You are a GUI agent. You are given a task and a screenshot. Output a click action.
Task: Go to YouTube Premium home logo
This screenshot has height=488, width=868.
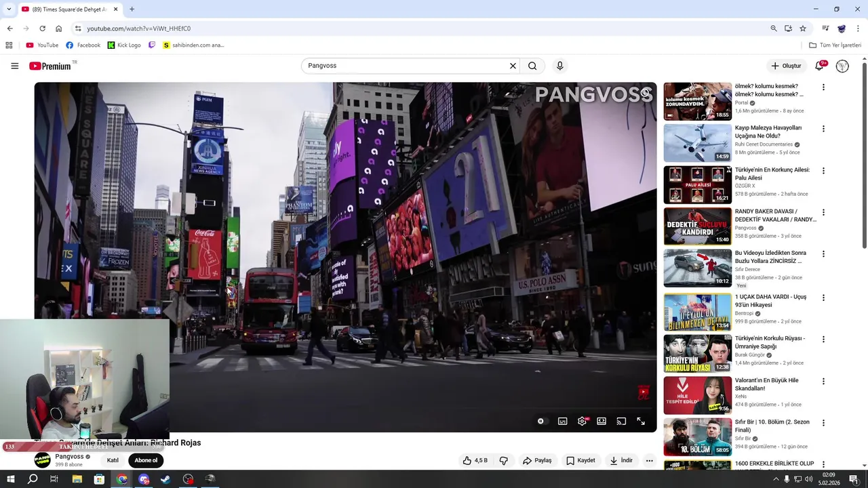(50, 66)
